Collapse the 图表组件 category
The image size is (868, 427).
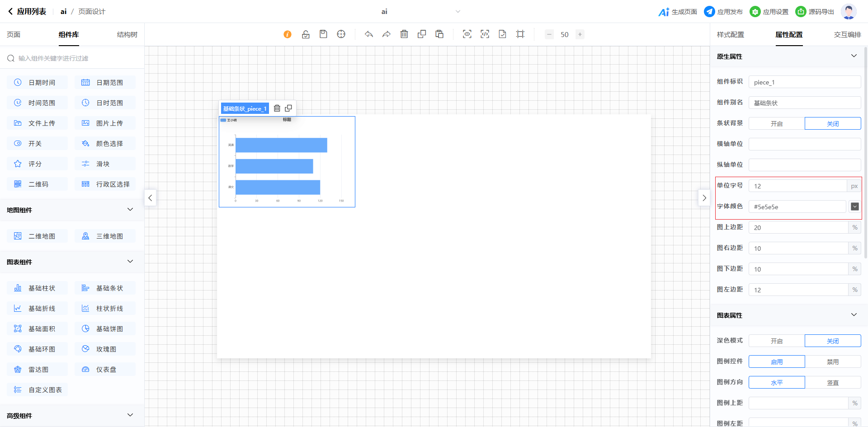(130, 262)
